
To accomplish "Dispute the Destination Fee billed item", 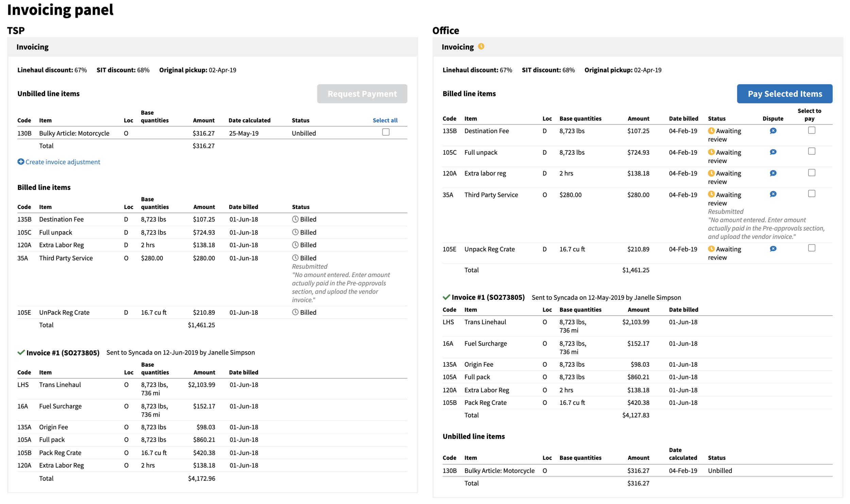I will click(x=773, y=131).
